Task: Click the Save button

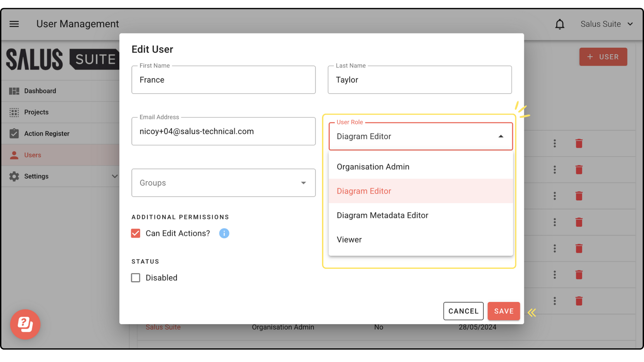Action: [503, 311]
